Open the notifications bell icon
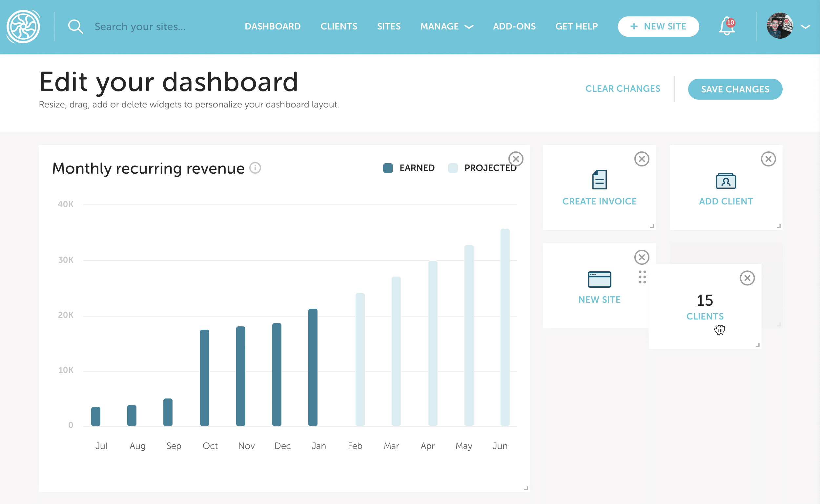 point(727,27)
